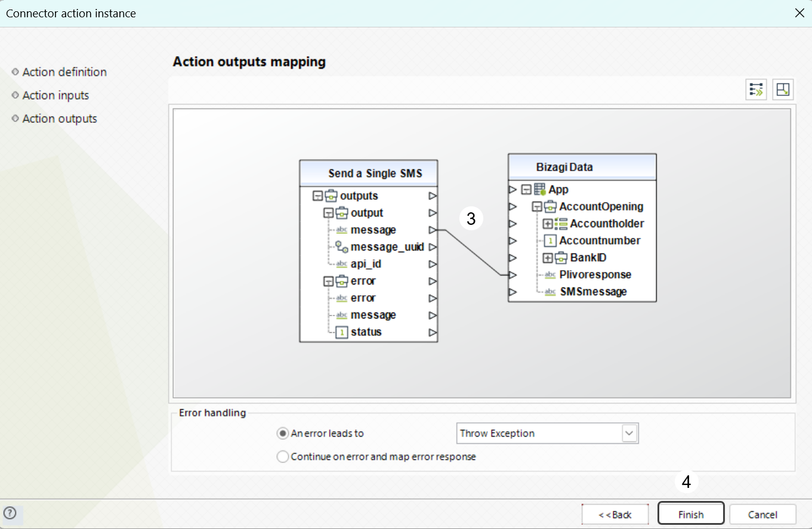Go to Action definition step

pyautogui.click(x=64, y=72)
